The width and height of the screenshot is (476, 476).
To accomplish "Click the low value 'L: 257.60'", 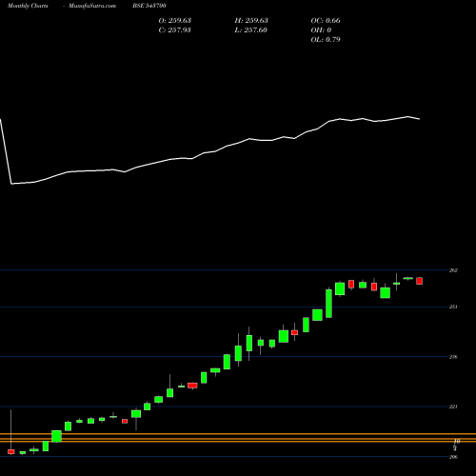I will [250, 30].
